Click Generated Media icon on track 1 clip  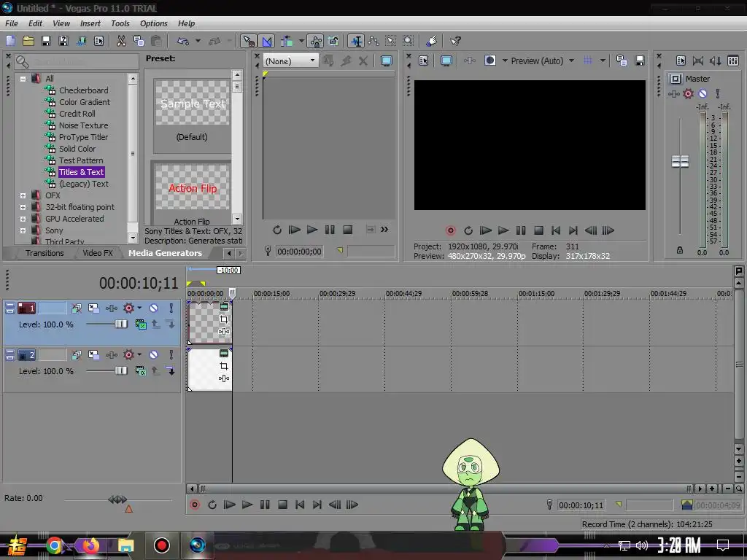coord(224,307)
